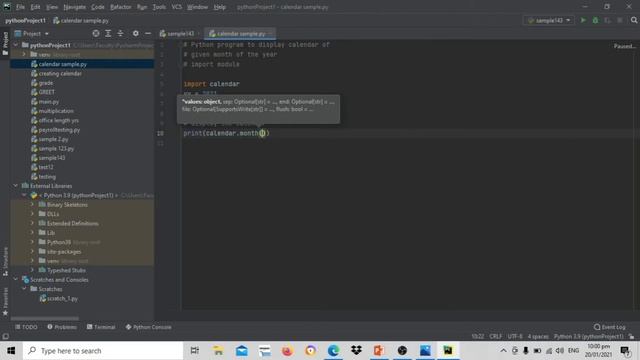Viewport: 640px width, 360px height.
Task: Expand the Binary Skeletons folder
Action: (33, 204)
